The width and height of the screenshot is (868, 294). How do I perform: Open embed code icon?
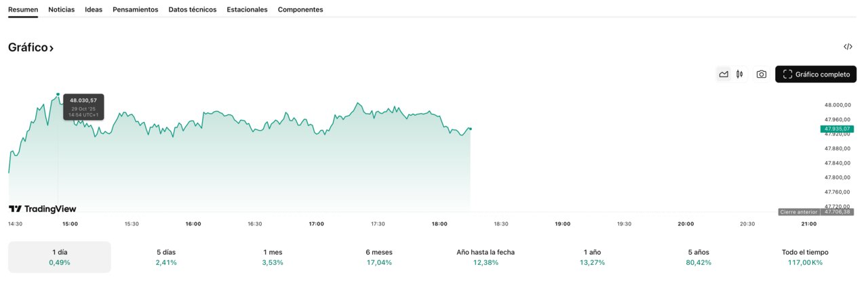(x=848, y=47)
